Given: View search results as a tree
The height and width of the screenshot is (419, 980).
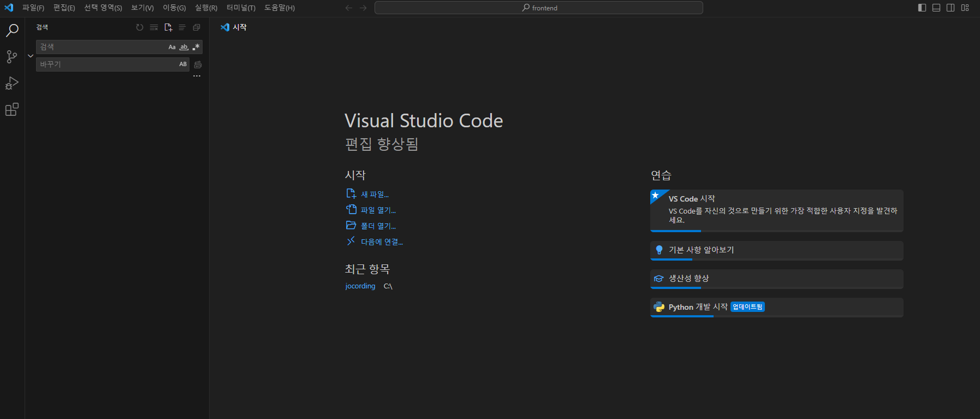Looking at the screenshot, I should [182, 27].
